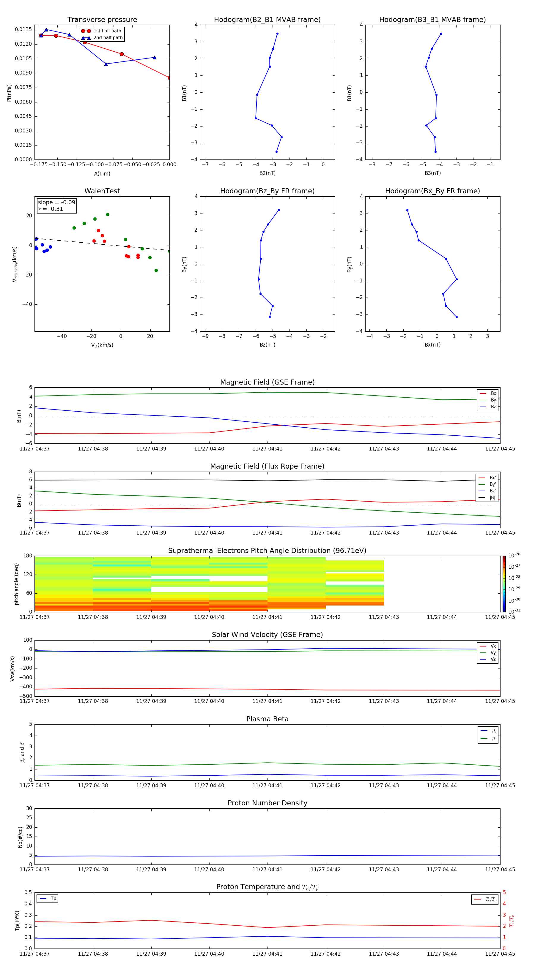This screenshot has width=535, height=980.
Task: Click the 'pitch angle (deg)' y-axis label
Action: pos(16,584)
